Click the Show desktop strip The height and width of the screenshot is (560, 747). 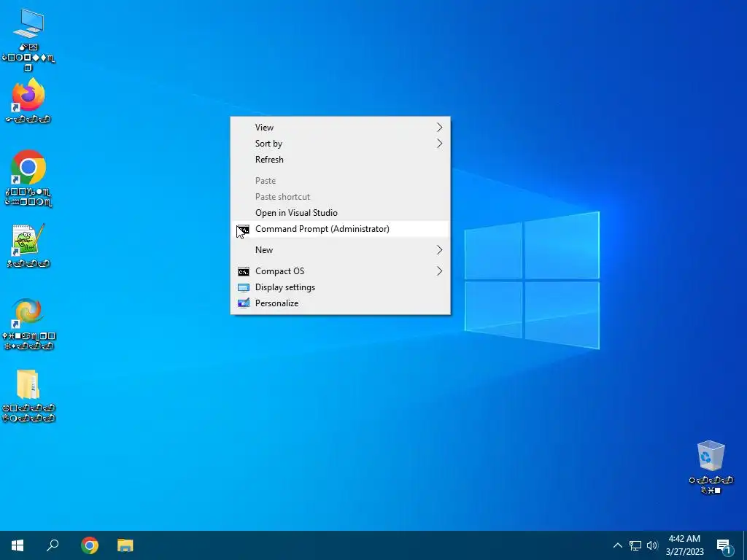[x=745, y=545]
